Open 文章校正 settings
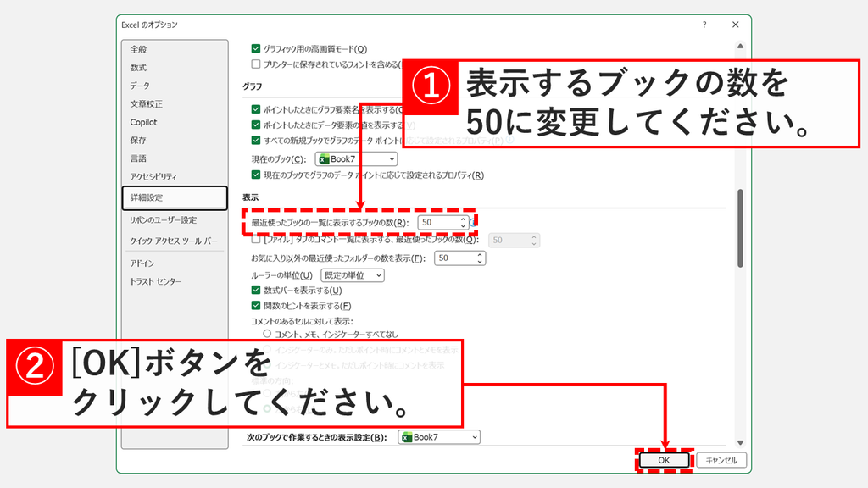This screenshot has width=868, height=488. click(x=146, y=104)
